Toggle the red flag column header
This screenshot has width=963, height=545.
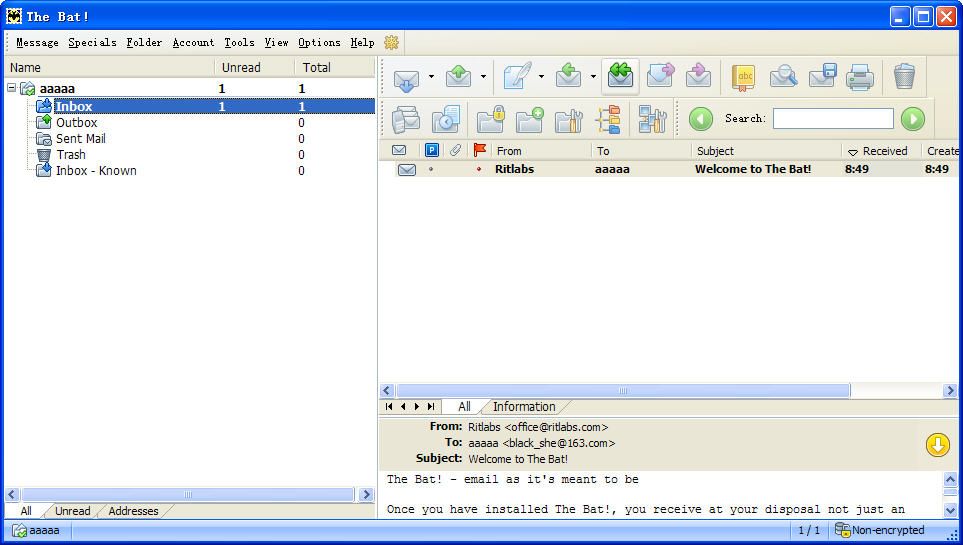click(480, 151)
